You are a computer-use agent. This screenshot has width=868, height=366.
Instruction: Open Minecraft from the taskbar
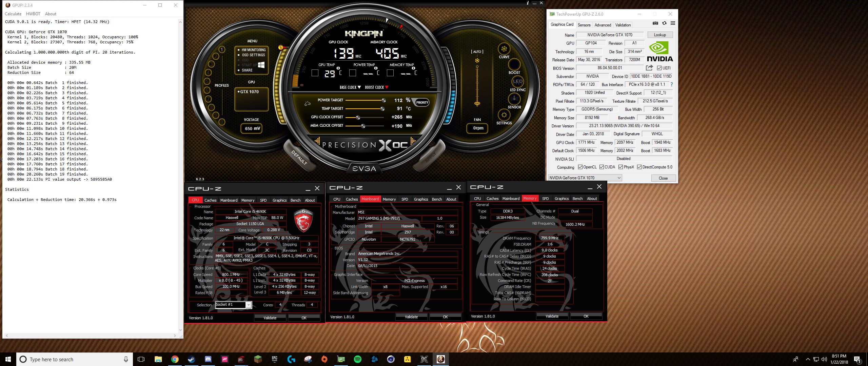click(x=258, y=359)
